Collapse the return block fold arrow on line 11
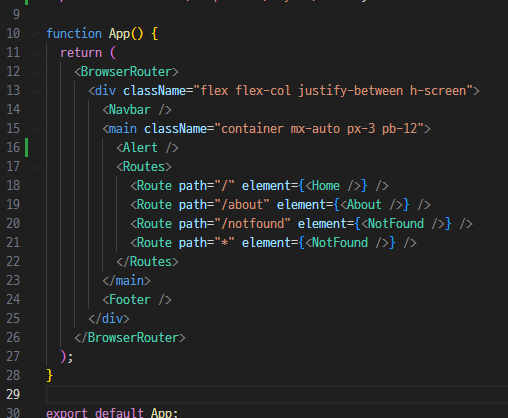This screenshot has height=418, width=508. 35,53
